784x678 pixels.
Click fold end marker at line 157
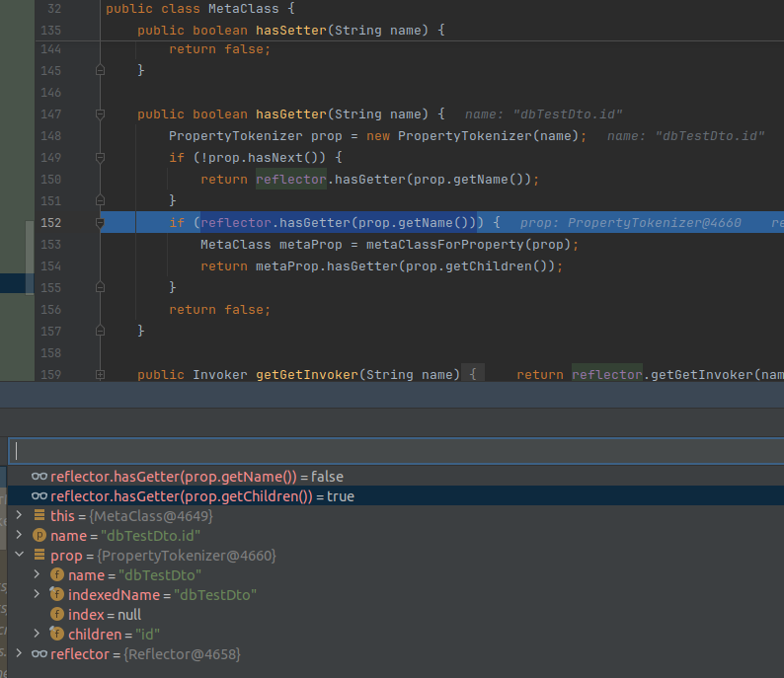click(100, 331)
